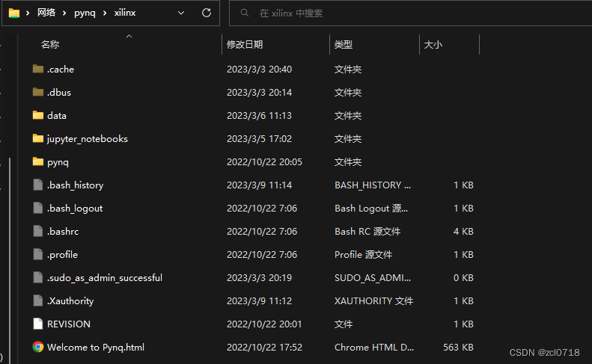Click type SUDO_AS_ADMI... cell

(x=373, y=278)
